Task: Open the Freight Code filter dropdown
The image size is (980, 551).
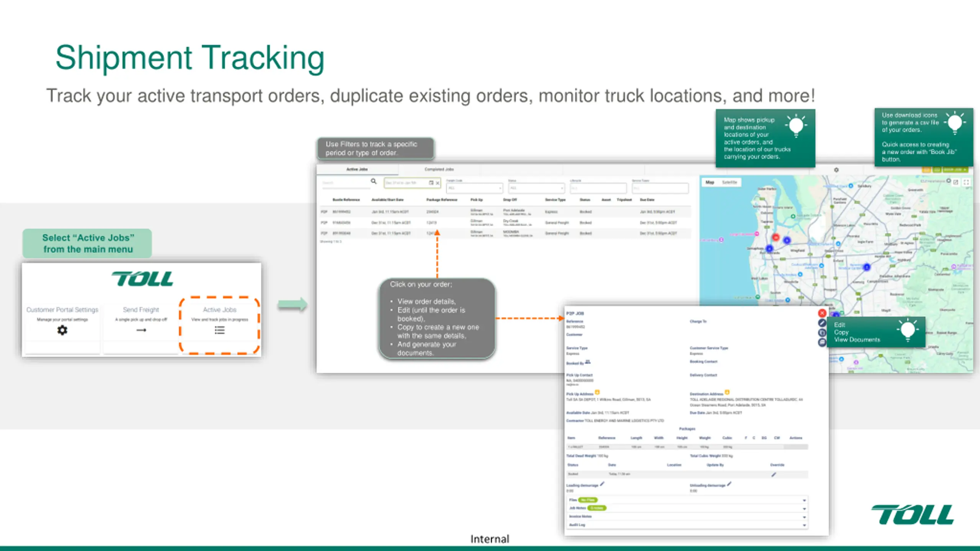Action: (474, 188)
